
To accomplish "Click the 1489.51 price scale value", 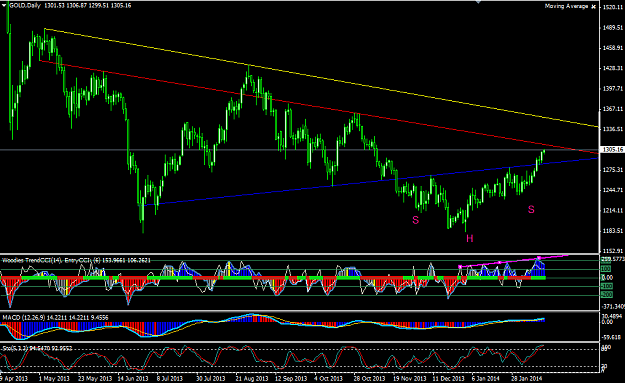I will point(613,27).
